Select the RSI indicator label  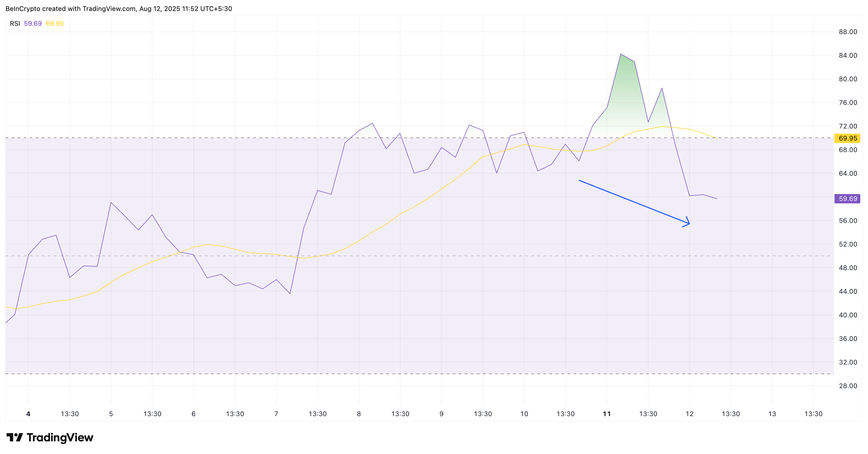pos(15,24)
